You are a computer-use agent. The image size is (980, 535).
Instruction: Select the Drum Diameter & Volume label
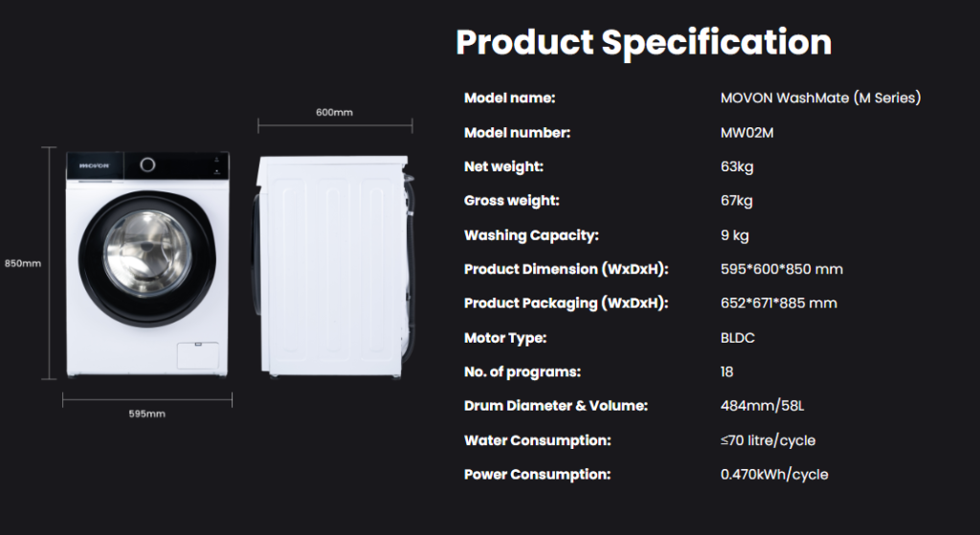(x=556, y=406)
